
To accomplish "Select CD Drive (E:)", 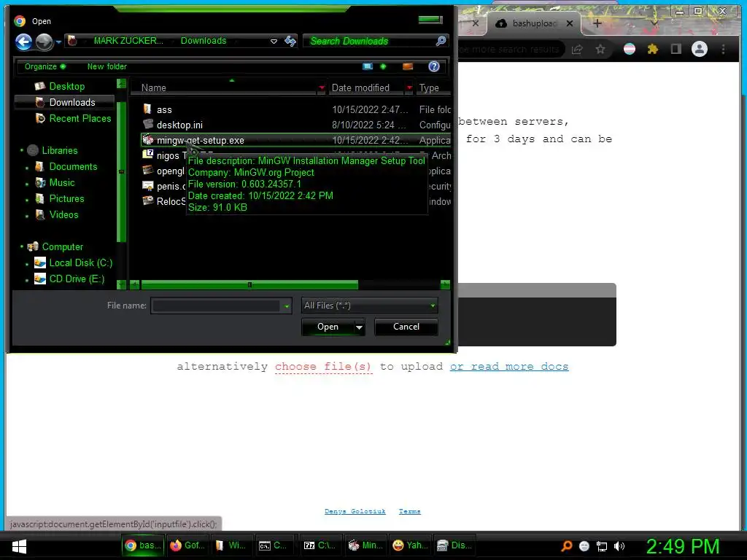I will (76, 279).
